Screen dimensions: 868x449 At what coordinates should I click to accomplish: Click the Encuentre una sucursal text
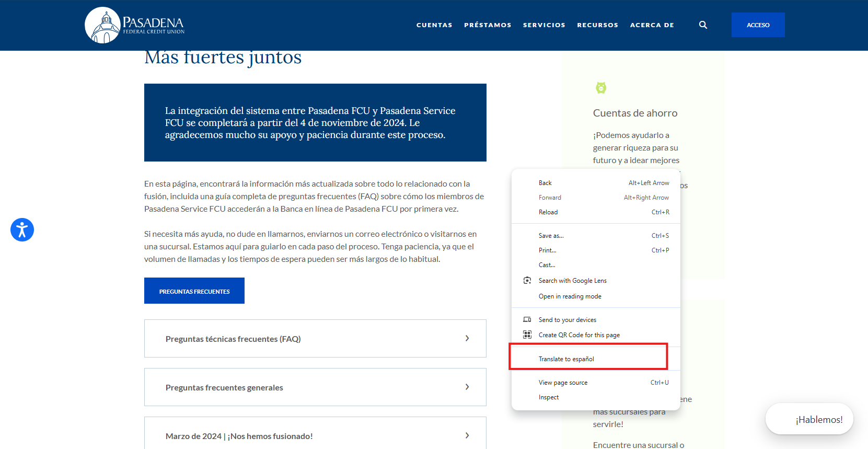639,445
